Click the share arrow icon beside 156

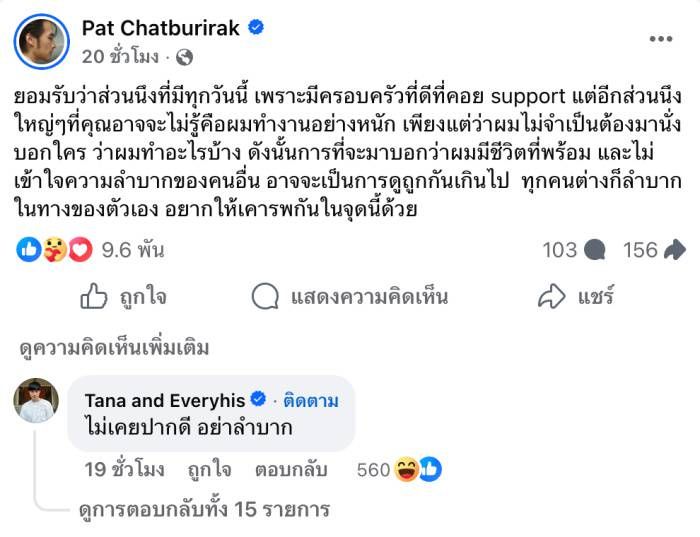coord(674,250)
